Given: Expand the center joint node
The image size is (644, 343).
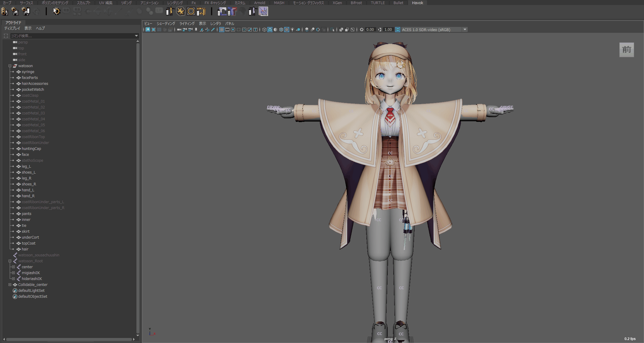Looking at the screenshot, I should [13, 267].
